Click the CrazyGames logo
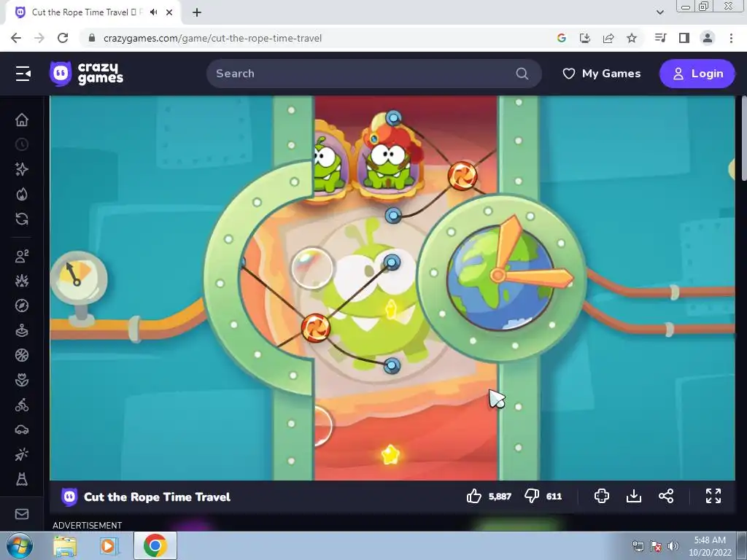The image size is (747, 560). click(x=86, y=74)
